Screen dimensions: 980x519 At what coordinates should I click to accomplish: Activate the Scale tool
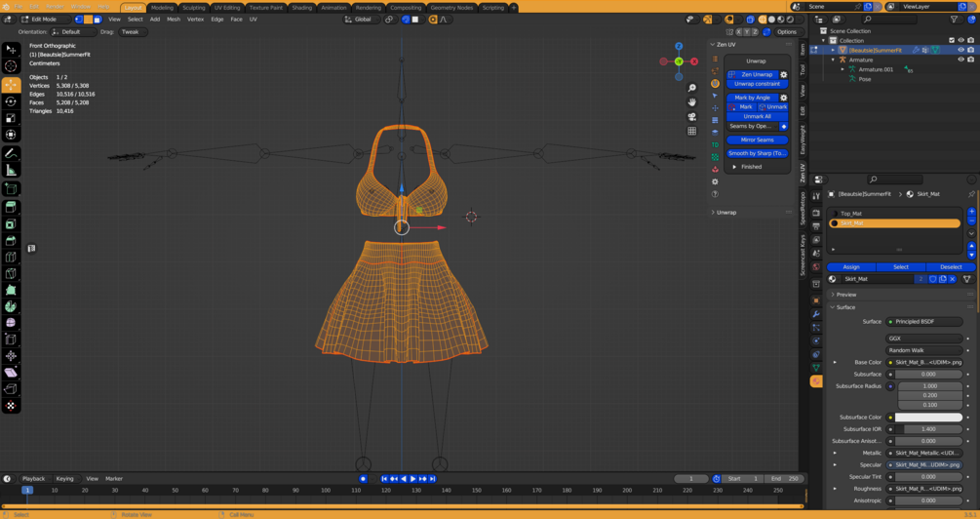pos(11,118)
